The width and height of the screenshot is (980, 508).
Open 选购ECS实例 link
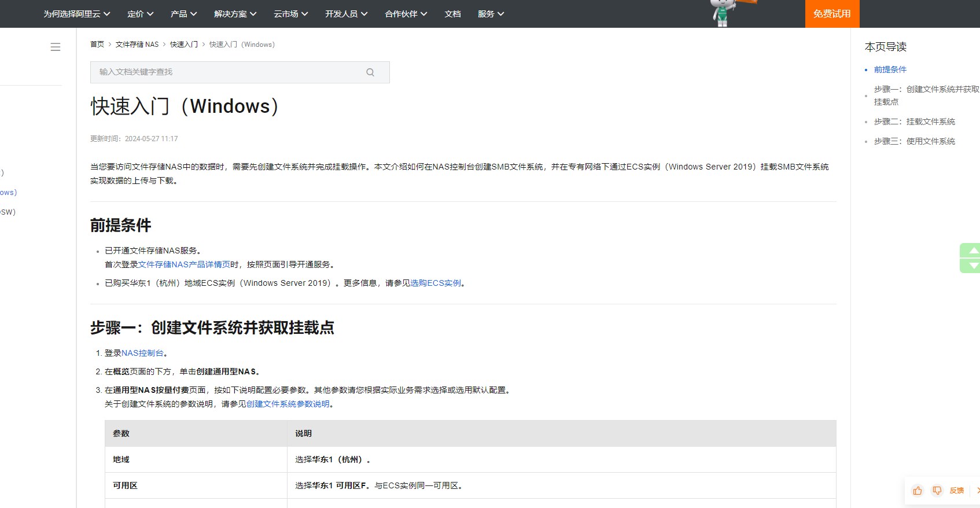pyautogui.click(x=436, y=283)
